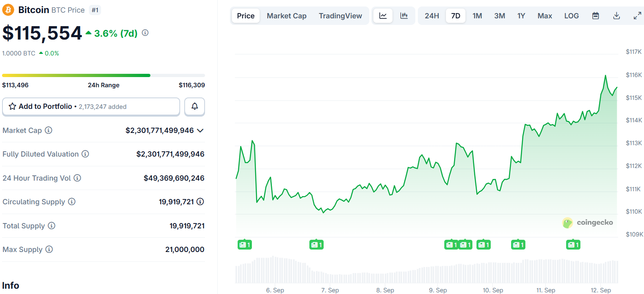
Task: Click the 12. Sep date axis label
Action: [x=601, y=290]
